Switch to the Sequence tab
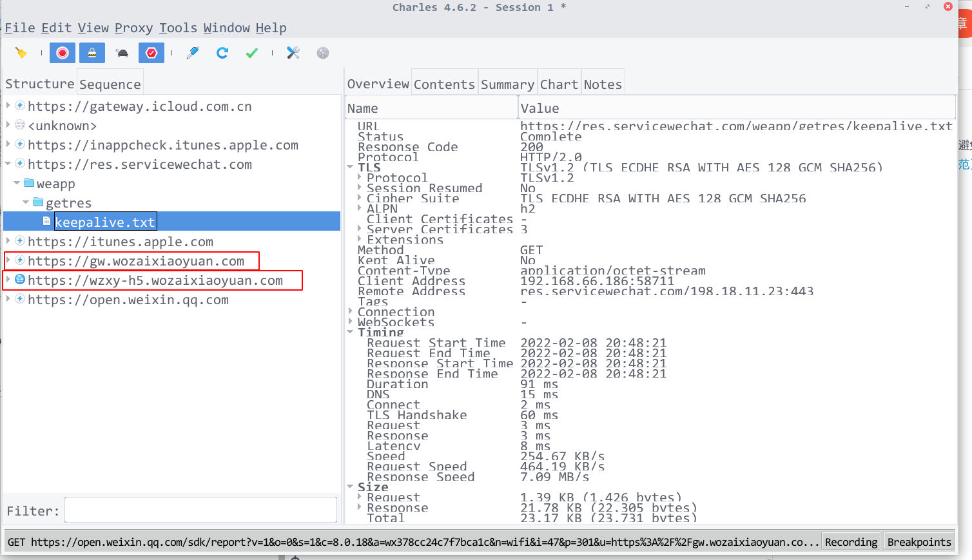Screen dimensions: 972x560 pyautogui.click(x=110, y=84)
